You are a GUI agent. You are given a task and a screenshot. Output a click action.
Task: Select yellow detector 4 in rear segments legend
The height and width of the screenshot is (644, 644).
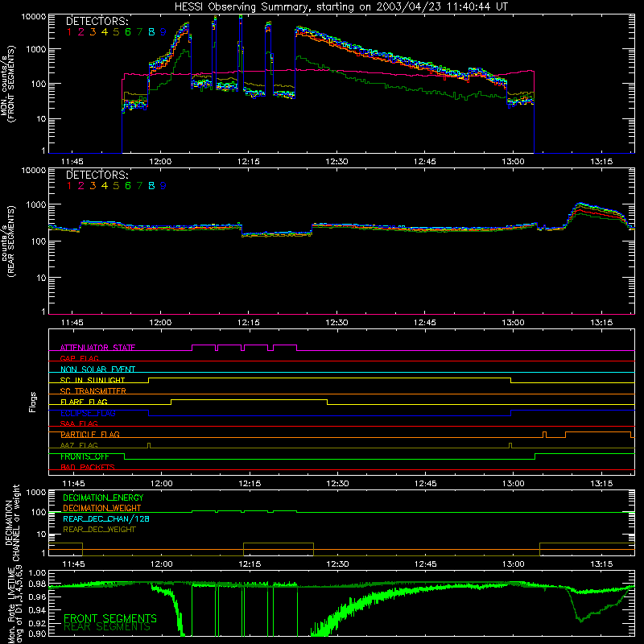(105, 186)
